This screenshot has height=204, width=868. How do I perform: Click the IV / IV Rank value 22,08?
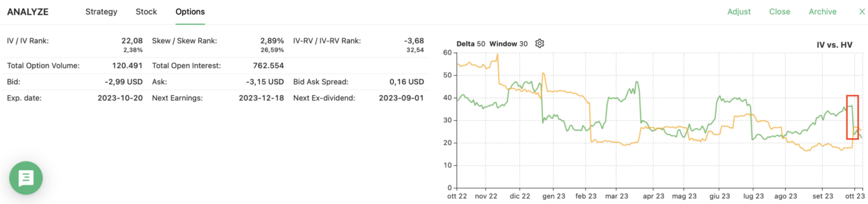132,41
